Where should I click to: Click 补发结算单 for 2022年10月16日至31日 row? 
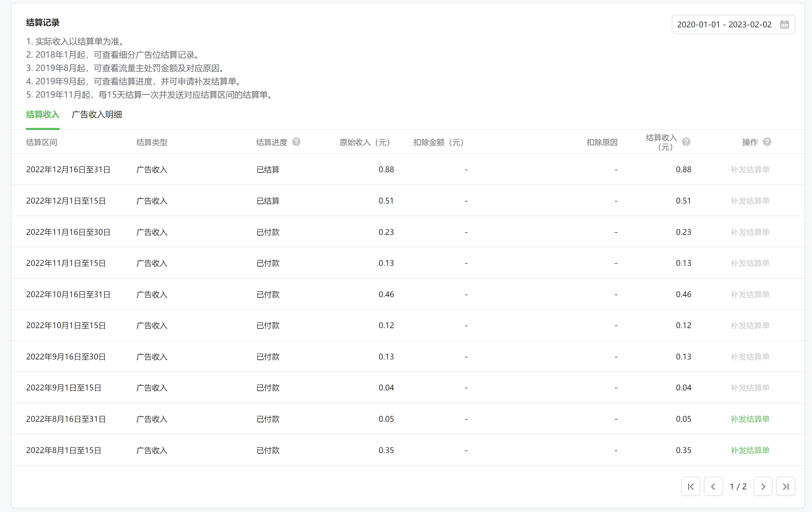(750, 294)
